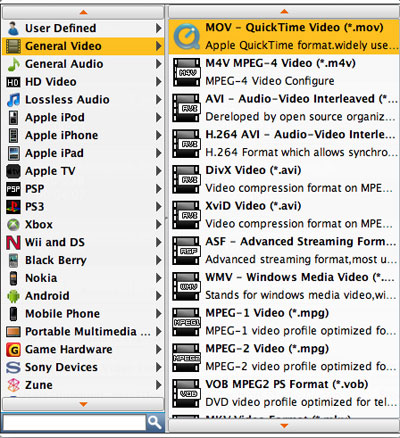Click the ASF film strip icon

[186, 251]
